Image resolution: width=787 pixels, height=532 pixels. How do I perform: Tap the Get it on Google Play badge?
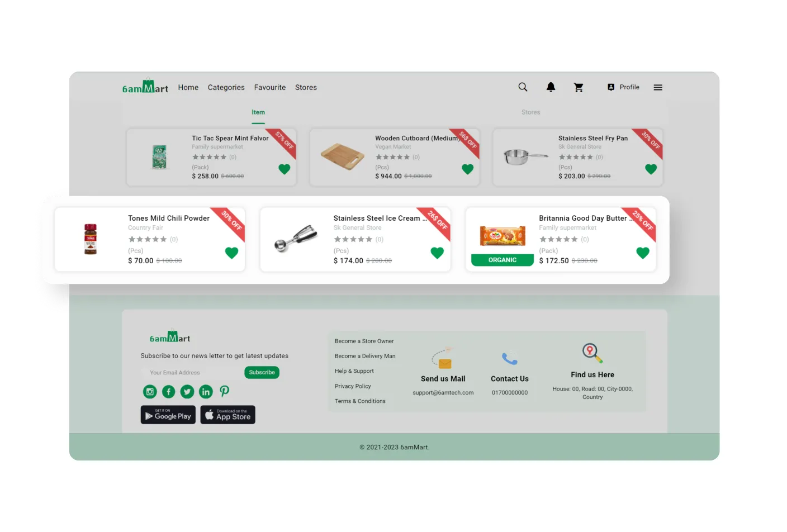coord(168,415)
